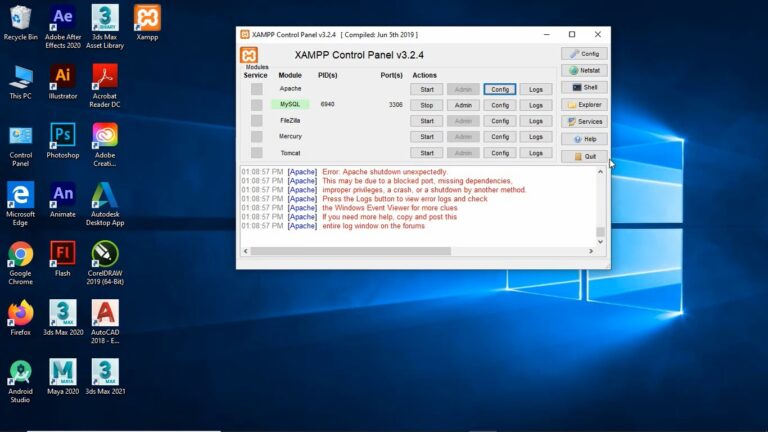
Task: Stop the MySQL module
Action: coord(427,105)
